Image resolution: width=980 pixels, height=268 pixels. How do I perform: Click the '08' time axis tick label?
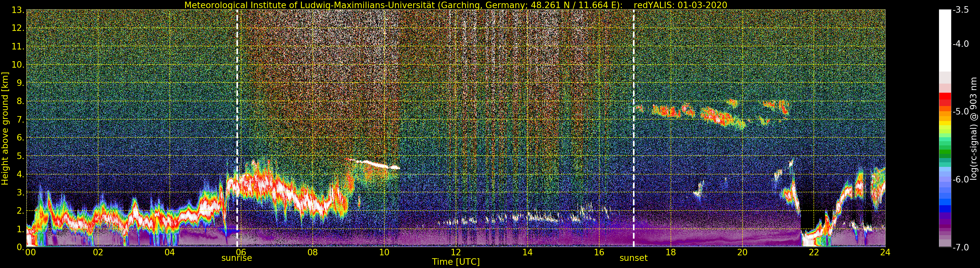(313, 253)
